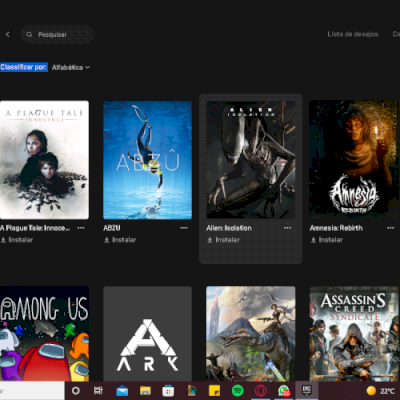Viewport: 400px width, 400px height.
Task: Open Among Us game cover
Action: [44, 334]
